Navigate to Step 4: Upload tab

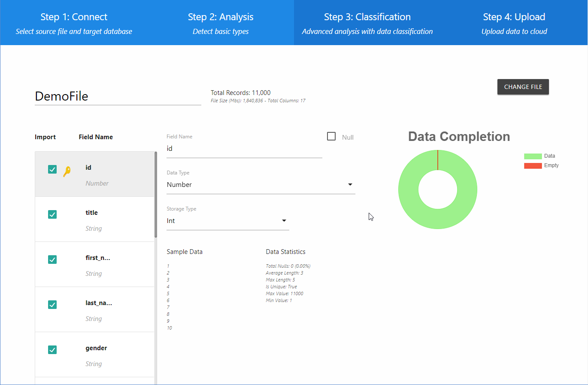pyautogui.click(x=514, y=23)
